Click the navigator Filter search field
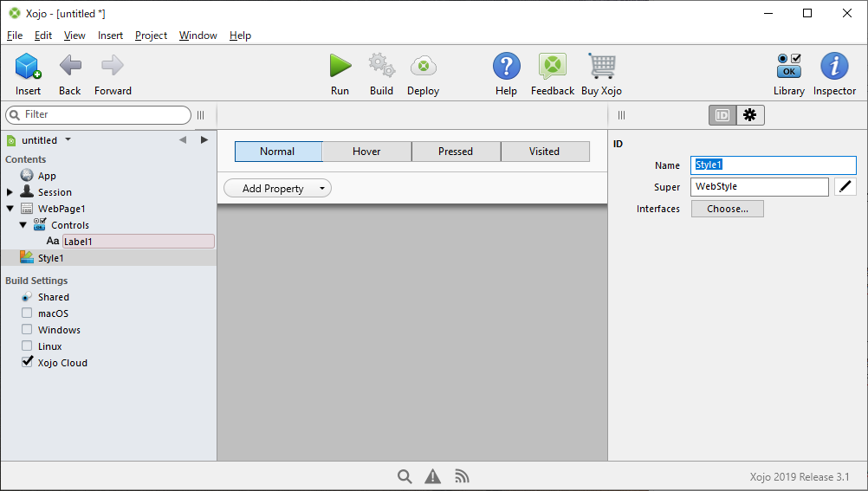This screenshot has width=868, height=491. pyautogui.click(x=98, y=114)
